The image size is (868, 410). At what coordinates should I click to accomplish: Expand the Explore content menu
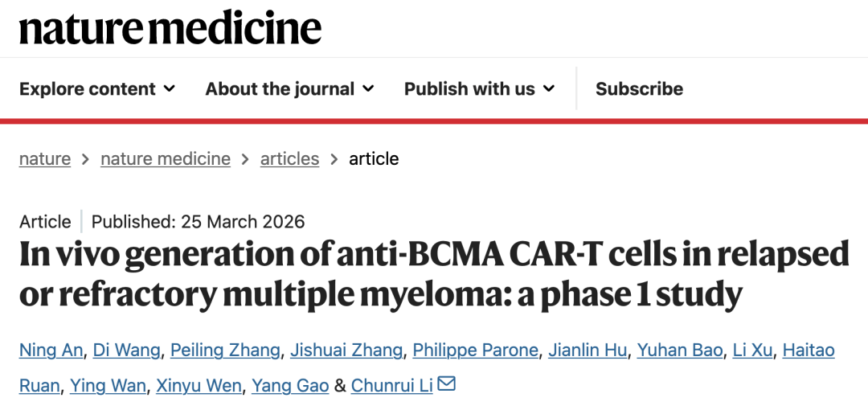[x=97, y=89]
